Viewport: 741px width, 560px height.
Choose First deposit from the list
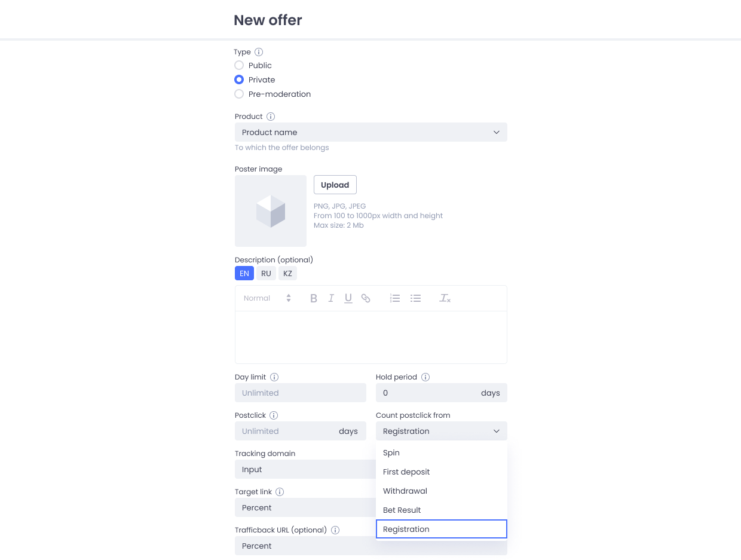point(406,472)
